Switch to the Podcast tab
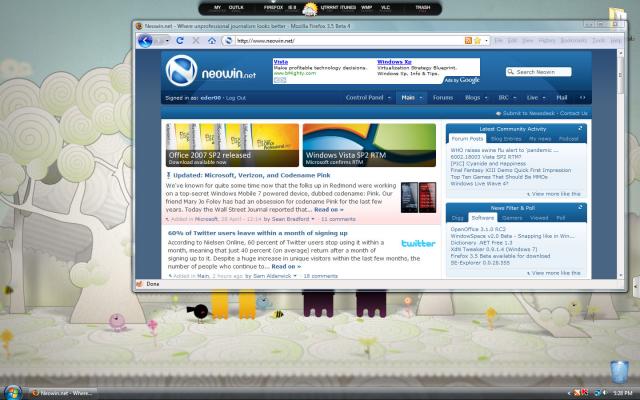Image resolution: width=640 pixels, height=400 pixels. (x=569, y=139)
